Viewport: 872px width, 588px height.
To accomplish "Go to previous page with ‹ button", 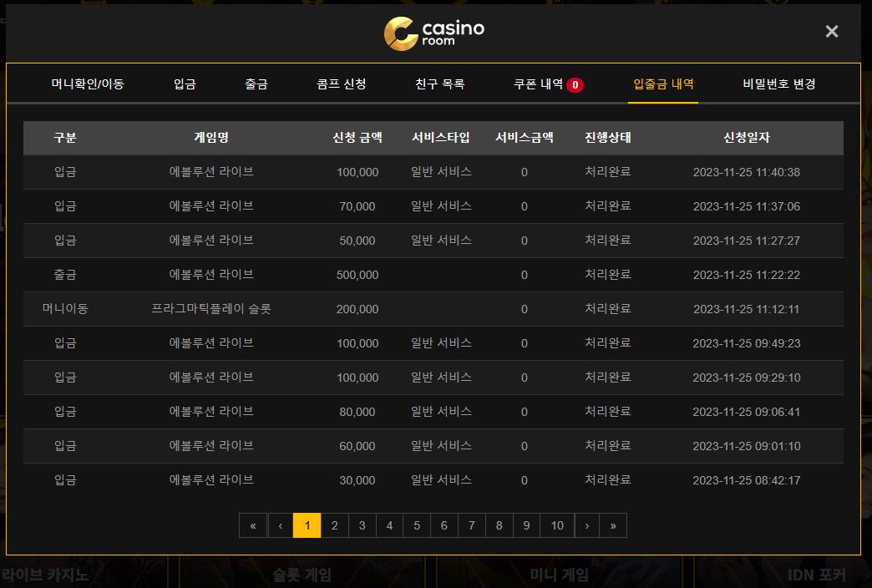I will point(281,525).
